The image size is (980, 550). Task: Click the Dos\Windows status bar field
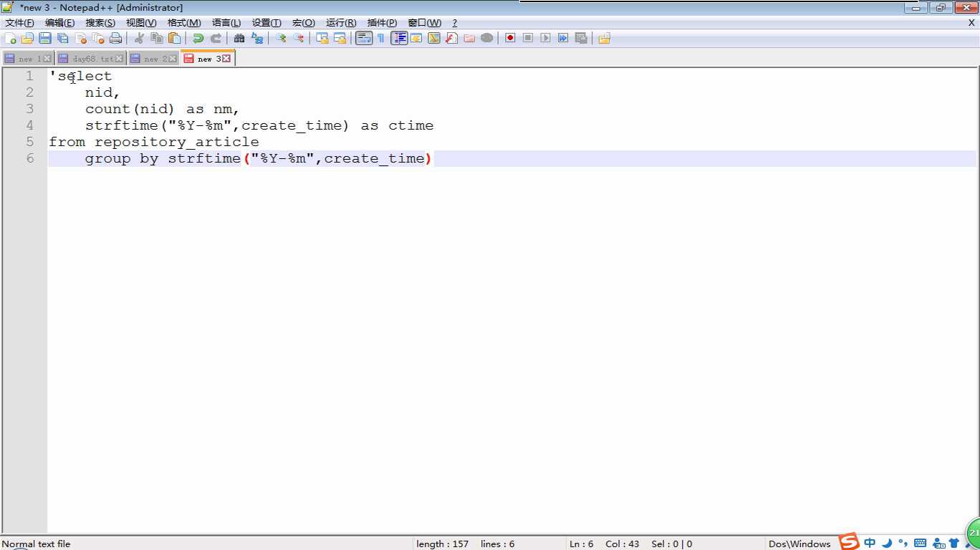pyautogui.click(x=799, y=544)
